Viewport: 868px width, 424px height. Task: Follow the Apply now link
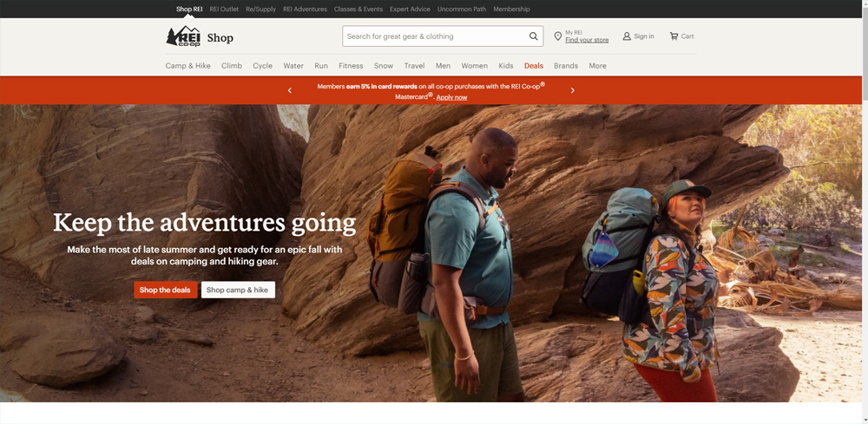click(451, 97)
